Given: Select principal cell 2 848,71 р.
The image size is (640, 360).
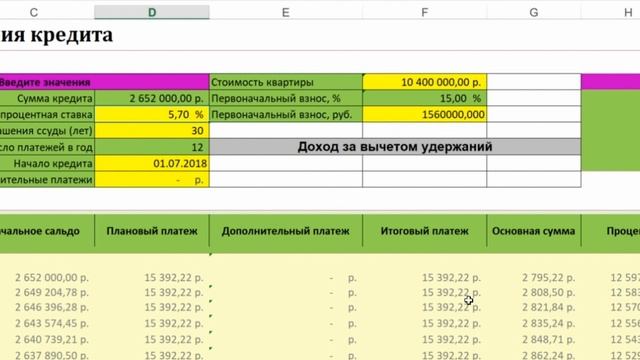Looking at the screenshot, I should coord(548,339).
